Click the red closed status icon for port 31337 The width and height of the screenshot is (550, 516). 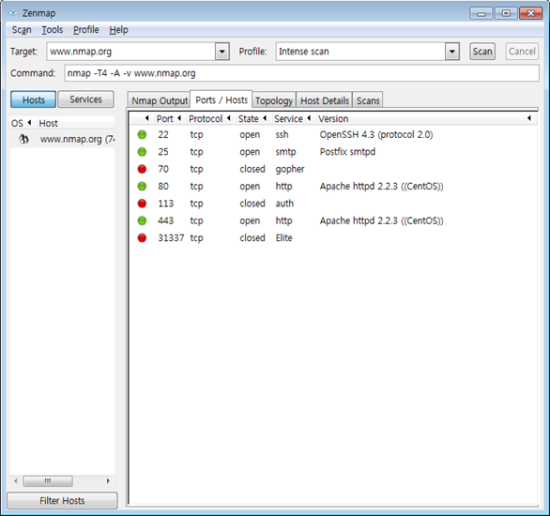(x=142, y=238)
